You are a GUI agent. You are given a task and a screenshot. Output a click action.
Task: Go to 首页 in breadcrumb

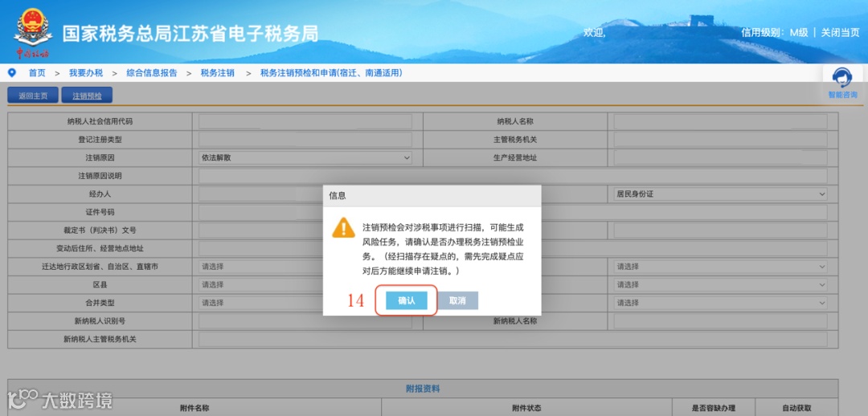37,73
